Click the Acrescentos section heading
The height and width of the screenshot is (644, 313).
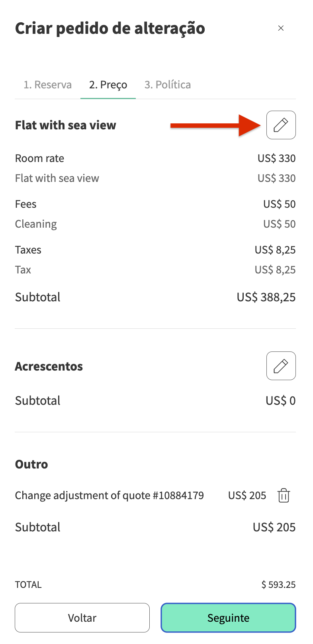pyautogui.click(x=49, y=366)
